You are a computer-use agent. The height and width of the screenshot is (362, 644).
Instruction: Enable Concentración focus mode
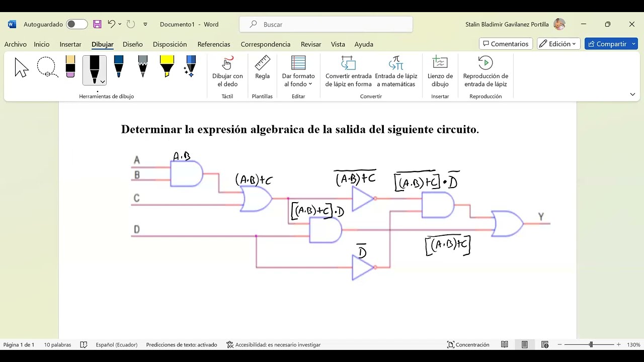468,345
